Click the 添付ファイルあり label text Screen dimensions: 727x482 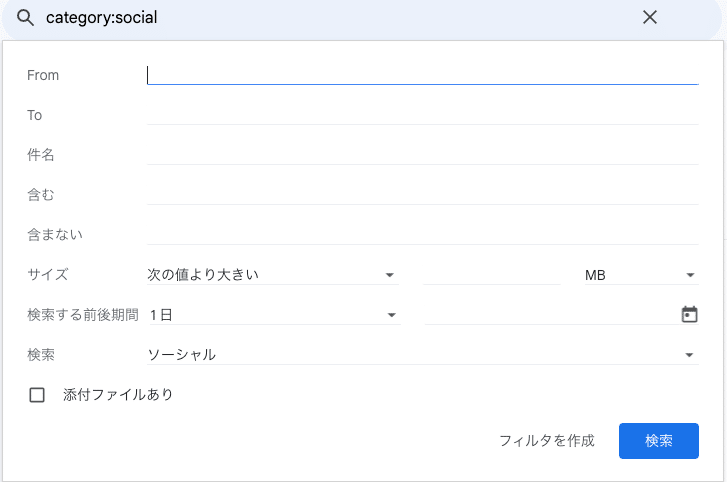118,395
